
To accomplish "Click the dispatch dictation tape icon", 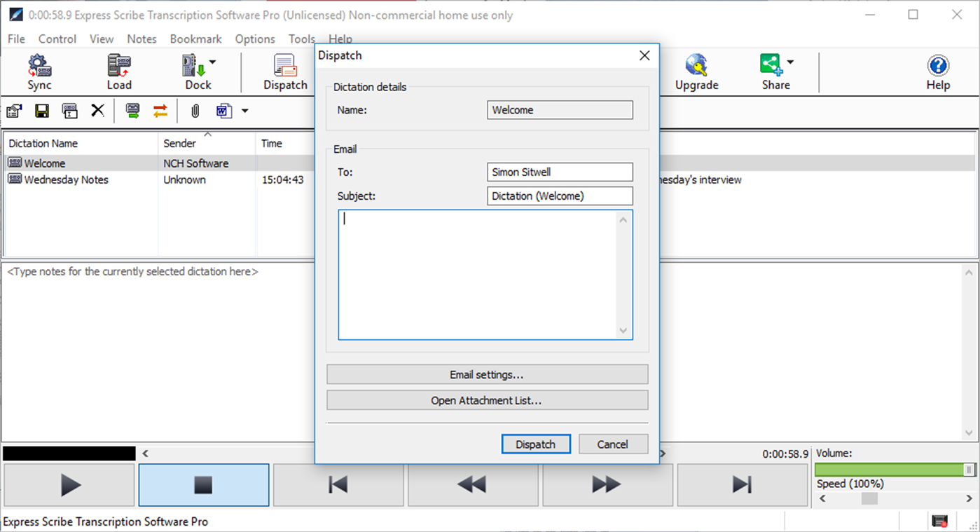I will [132, 111].
